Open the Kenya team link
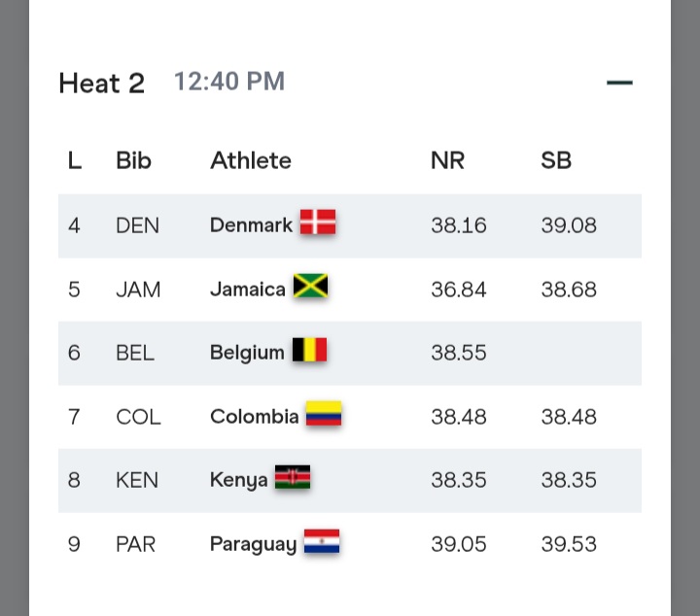 tap(239, 480)
